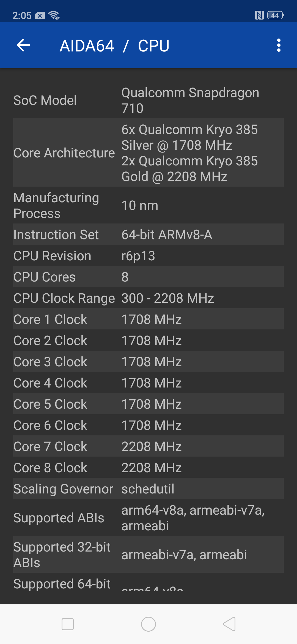
Task: Tap the AIDA64 / CPU page title
Action: 114,45
